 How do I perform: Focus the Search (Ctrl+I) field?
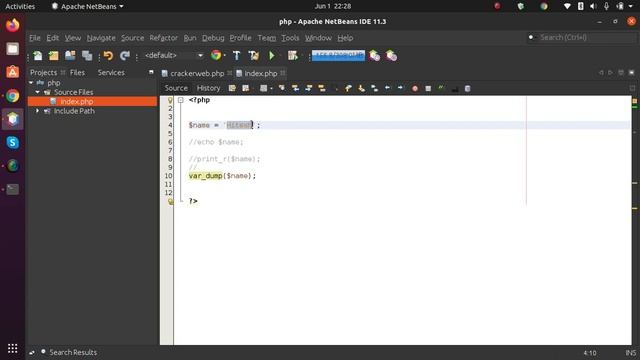click(x=582, y=38)
